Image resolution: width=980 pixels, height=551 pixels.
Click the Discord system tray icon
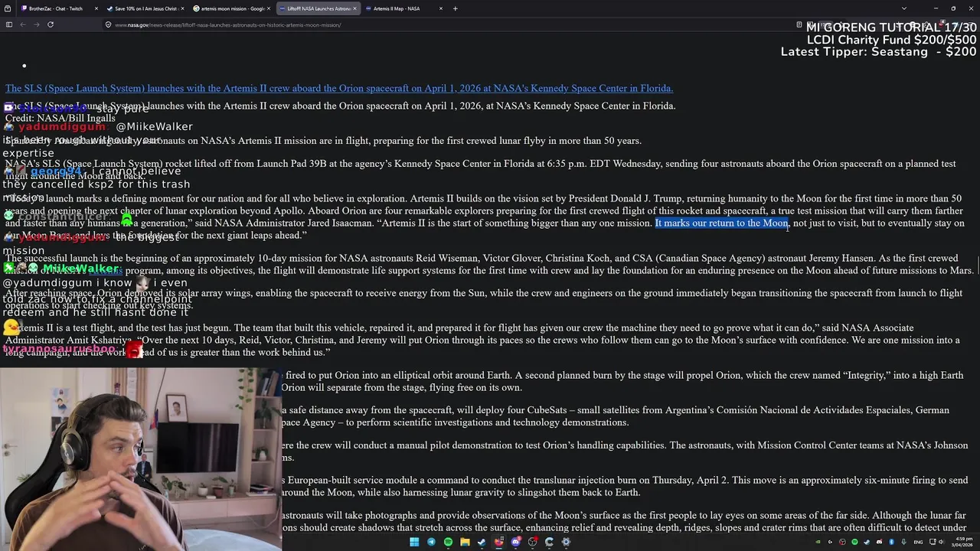pyautogui.click(x=879, y=542)
